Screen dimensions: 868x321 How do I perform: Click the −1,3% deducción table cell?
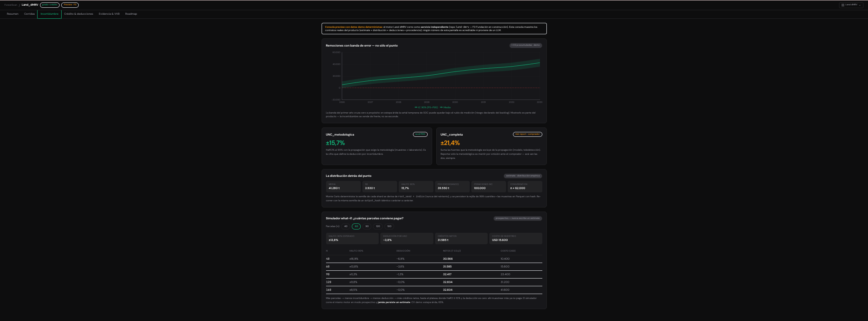pyautogui.click(x=400, y=274)
